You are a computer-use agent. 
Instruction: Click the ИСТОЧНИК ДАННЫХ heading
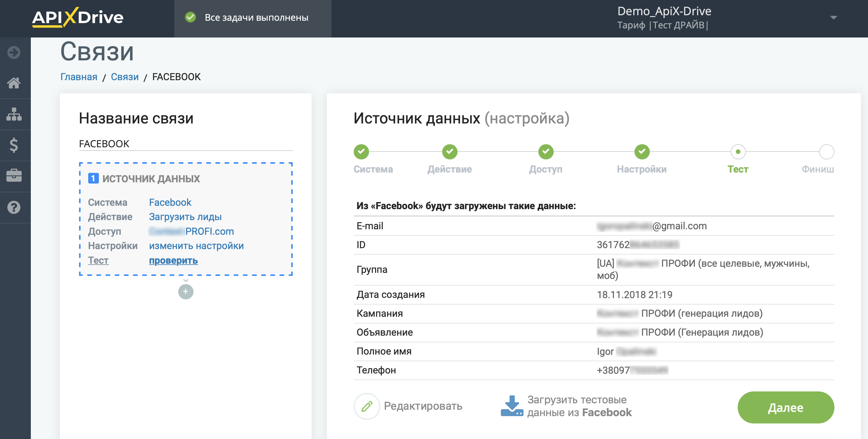pyautogui.click(x=151, y=178)
